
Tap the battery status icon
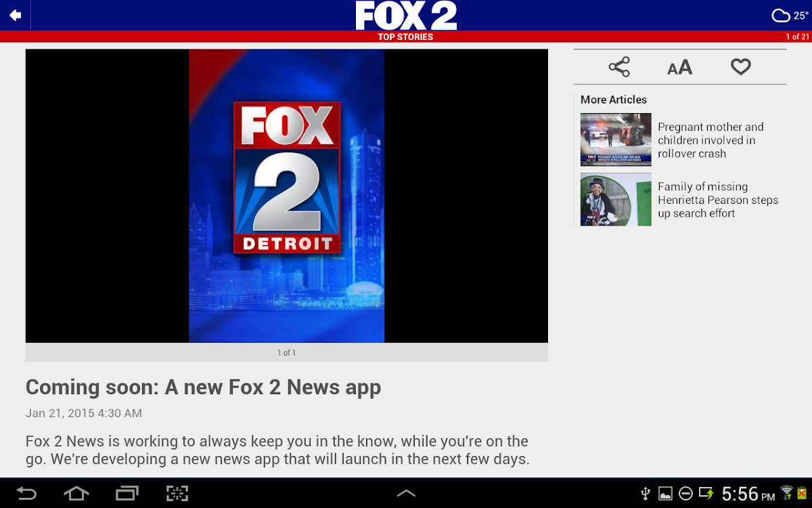801,493
